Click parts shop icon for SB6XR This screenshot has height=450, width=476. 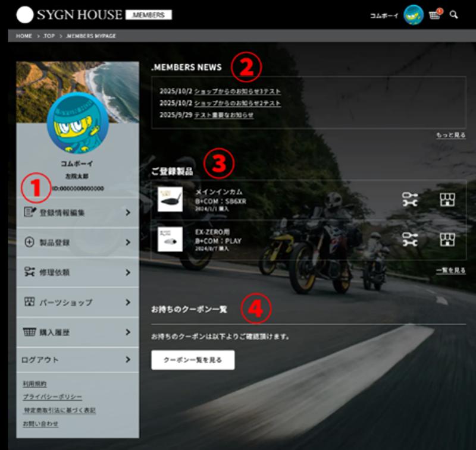point(447,199)
